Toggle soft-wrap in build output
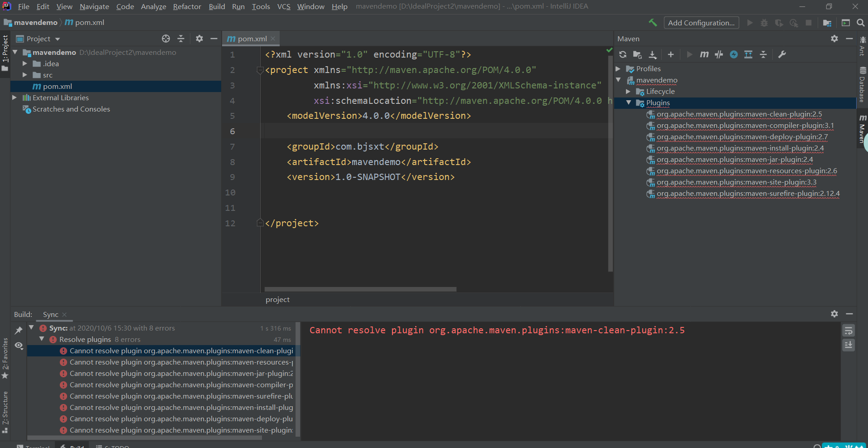Screen dimensions: 868x448 (849, 331)
